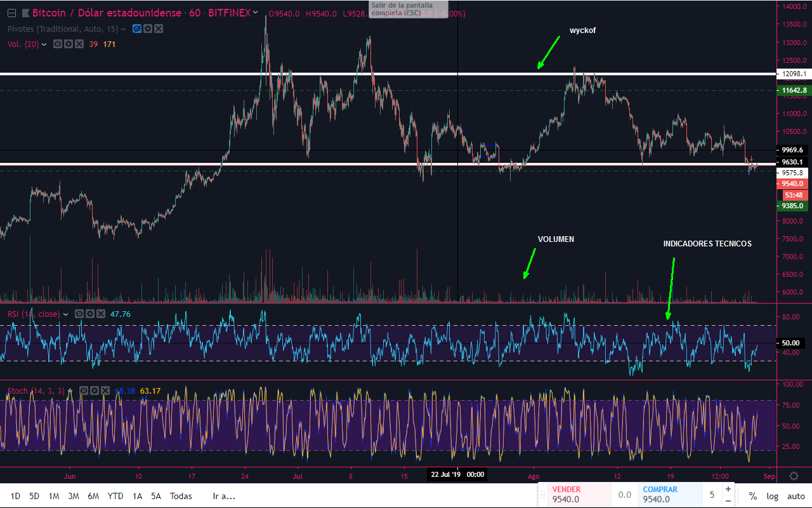This screenshot has width=812, height=508.
Task: Click the 9969.6 crosshair price label
Action: pos(793,150)
